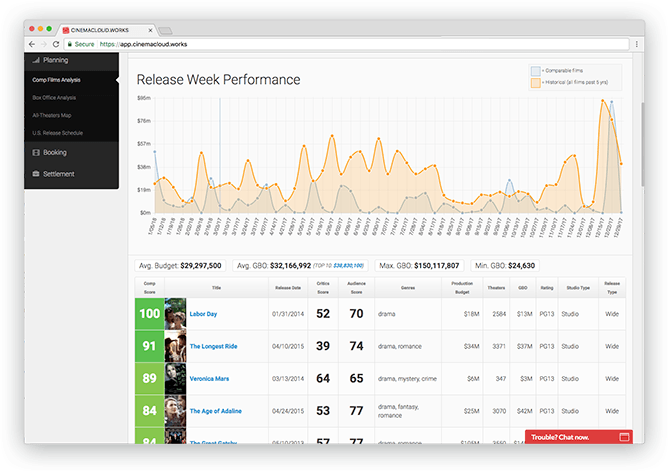Click the Booking film icon
This screenshot has width=668, height=471.
click(35, 153)
